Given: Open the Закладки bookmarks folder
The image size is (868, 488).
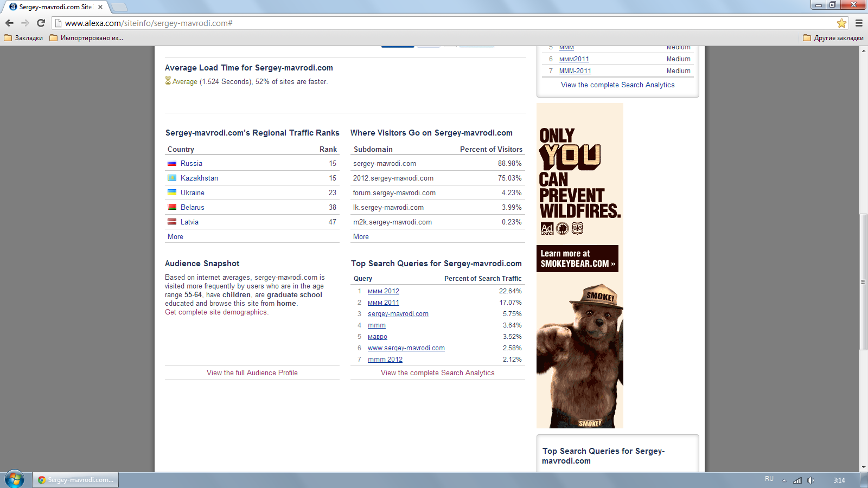Looking at the screenshot, I should coord(24,38).
